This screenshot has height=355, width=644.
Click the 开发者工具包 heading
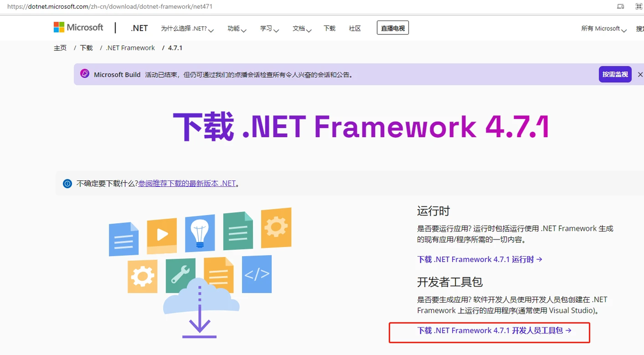(x=450, y=282)
